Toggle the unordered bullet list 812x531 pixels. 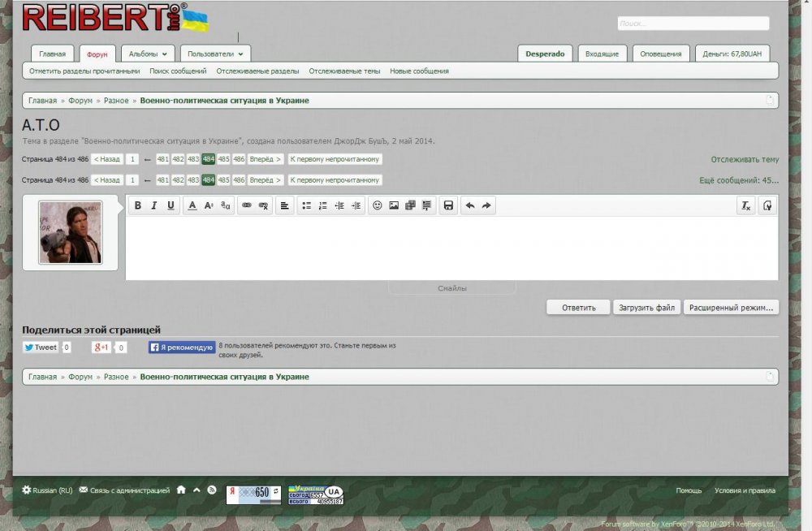(x=306, y=206)
